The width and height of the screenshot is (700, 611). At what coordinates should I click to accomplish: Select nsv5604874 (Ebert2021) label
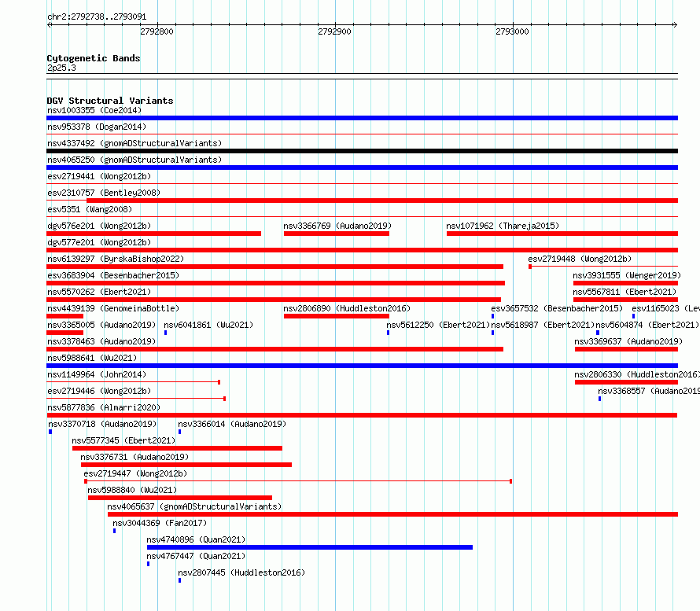pyautogui.click(x=648, y=325)
